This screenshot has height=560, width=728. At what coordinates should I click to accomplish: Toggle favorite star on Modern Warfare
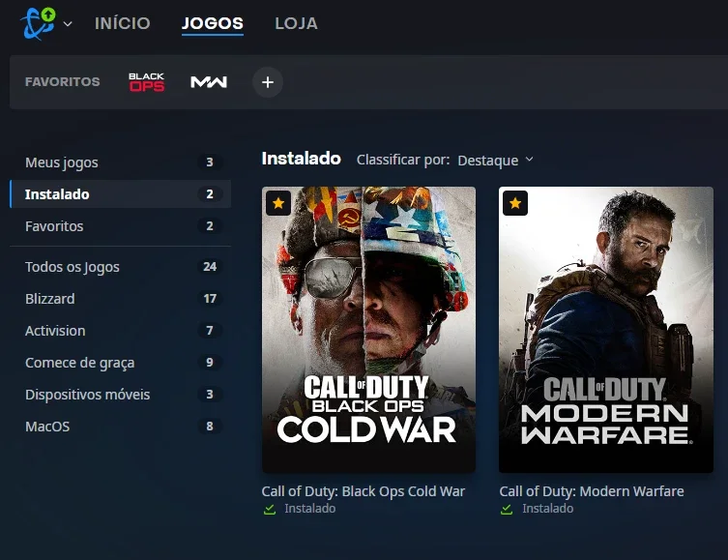point(515,203)
